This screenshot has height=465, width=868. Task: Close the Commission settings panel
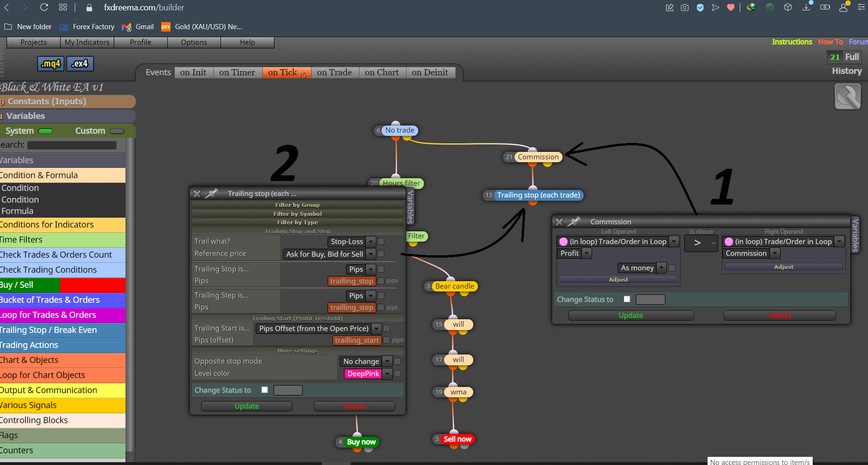coord(559,222)
